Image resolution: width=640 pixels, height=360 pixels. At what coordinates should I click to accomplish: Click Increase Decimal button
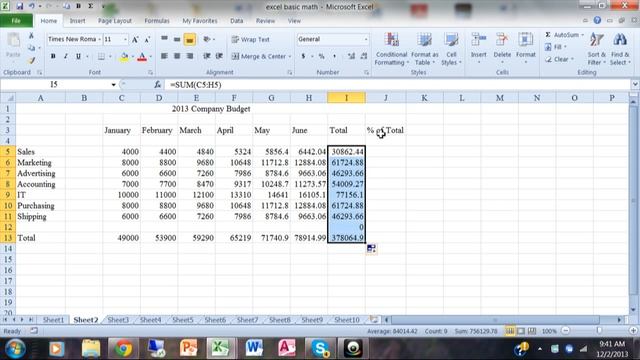pyautogui.click(x=351, y=56)
